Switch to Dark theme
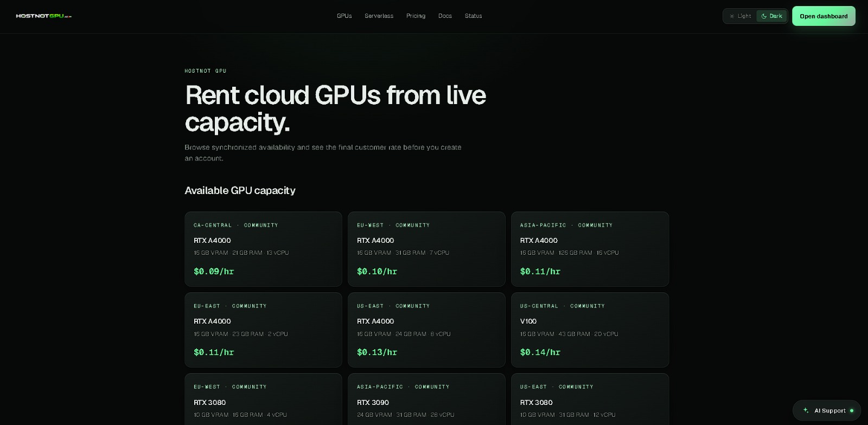The image size is (868, 425). point(771,16)
